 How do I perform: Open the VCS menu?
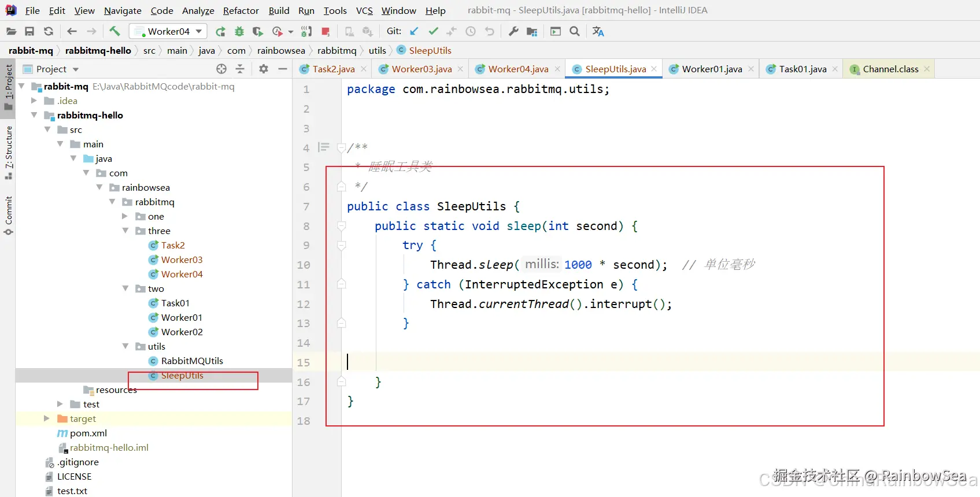click(364, 10)
